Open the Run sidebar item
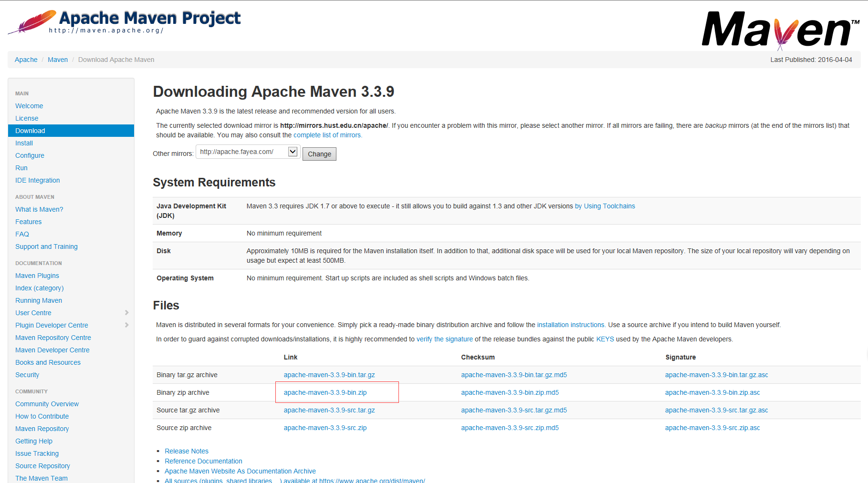Image resolution: width=868 pixels, height=483 pixels. coord(21,168)
